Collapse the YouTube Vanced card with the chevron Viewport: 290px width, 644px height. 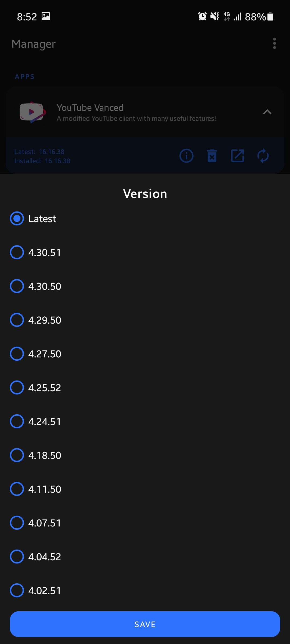point(267,112)
